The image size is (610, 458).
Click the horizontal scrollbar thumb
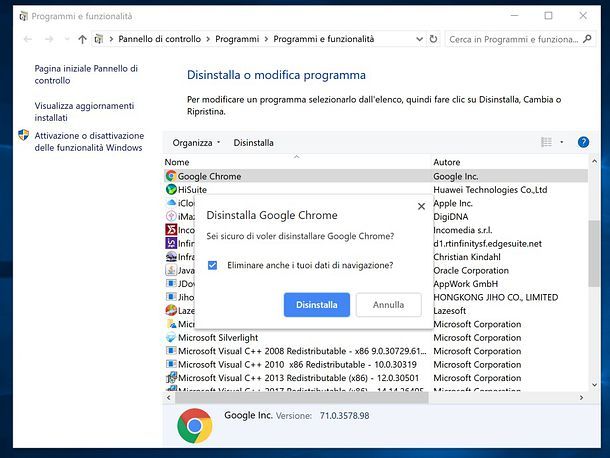[301, 398]
